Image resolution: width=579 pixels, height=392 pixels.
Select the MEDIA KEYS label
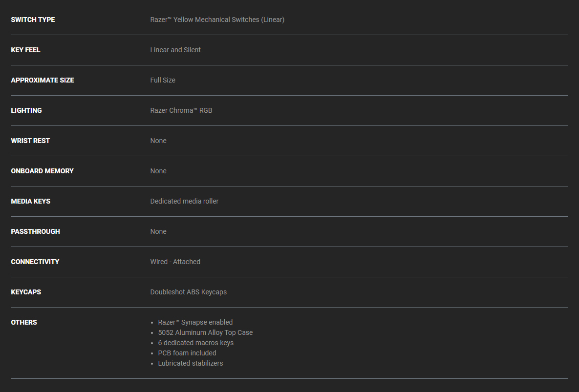(31, 201)
